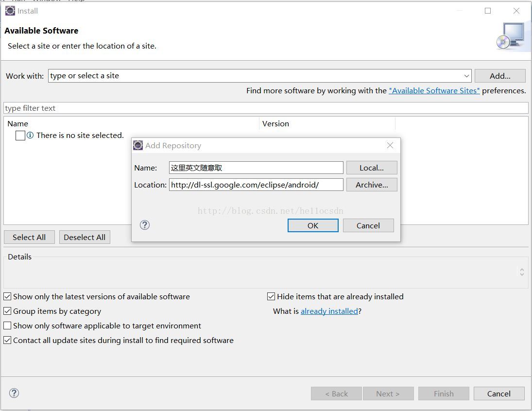
Task: Focus the type filter text field
Action: (265, 108)
